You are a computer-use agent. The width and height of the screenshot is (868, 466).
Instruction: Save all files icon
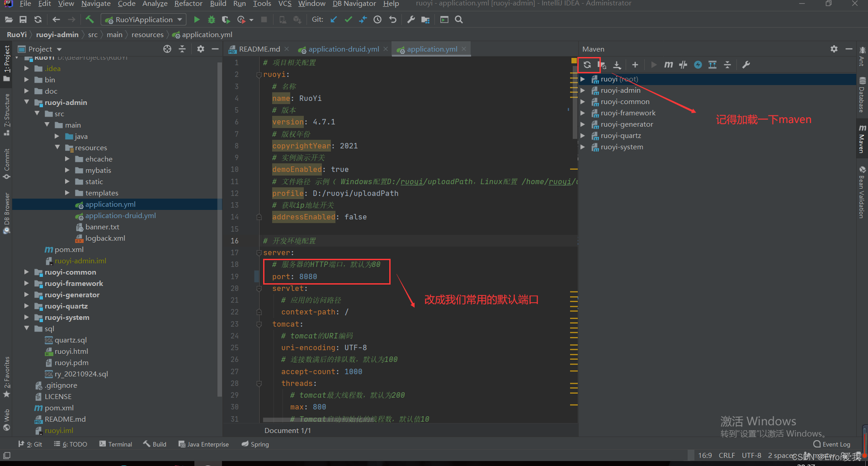(x=23, y=19)
